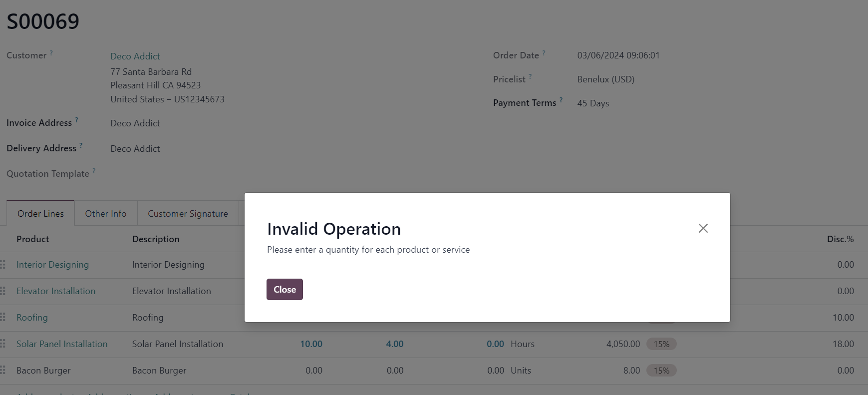Switch to the Order Lines tab

pyautogui.click(x=40, y=214)
